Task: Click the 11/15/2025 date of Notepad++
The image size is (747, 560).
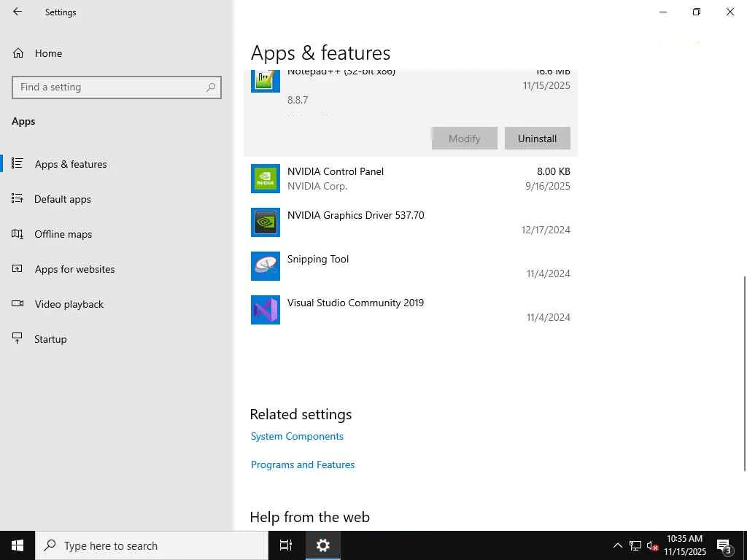Action: [x=546, y=86]
